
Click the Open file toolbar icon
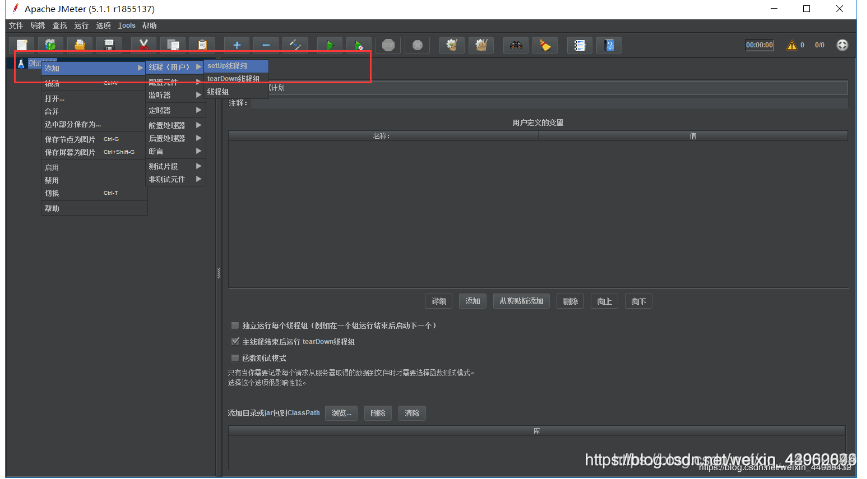coord(80,45)
